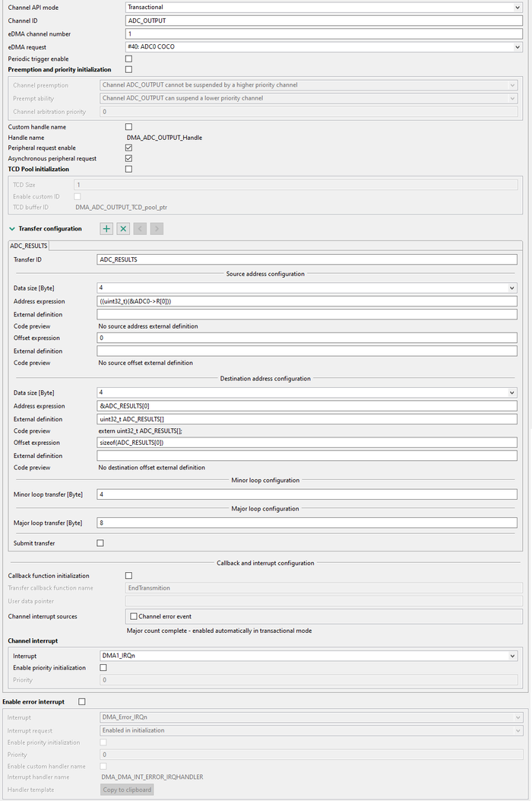Uncheck Asynchronous peripheral request
Screen dimensions: 532x801
[x=128, y=159]
